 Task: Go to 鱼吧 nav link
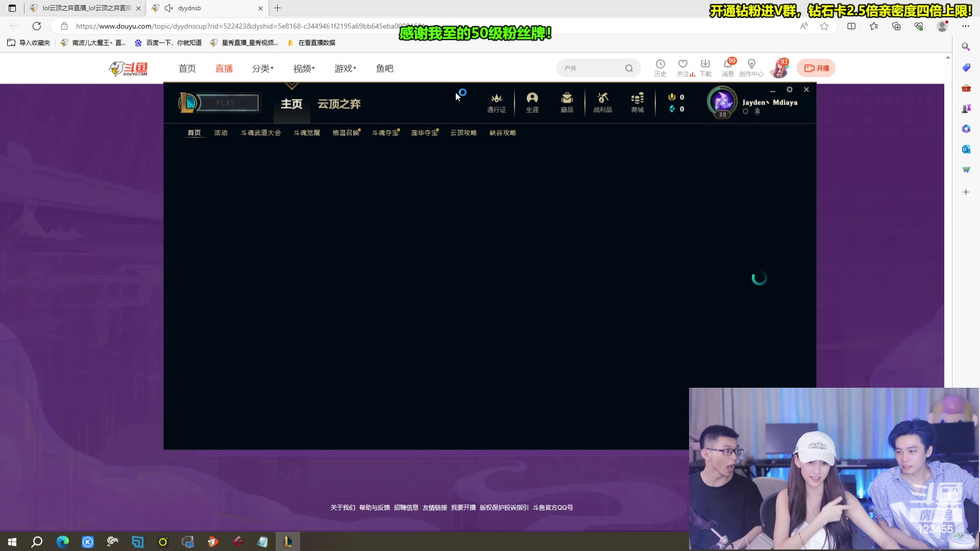[x=385, y=68]
